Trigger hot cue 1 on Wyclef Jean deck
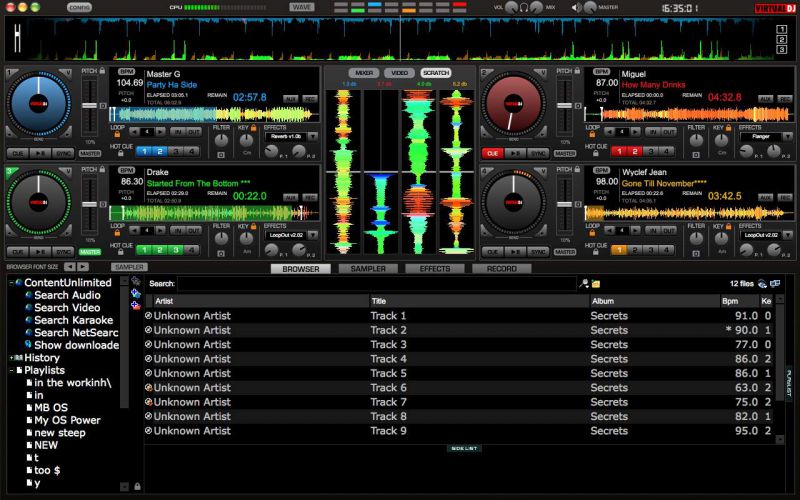800x500 pixels. [x=619, y=250]
